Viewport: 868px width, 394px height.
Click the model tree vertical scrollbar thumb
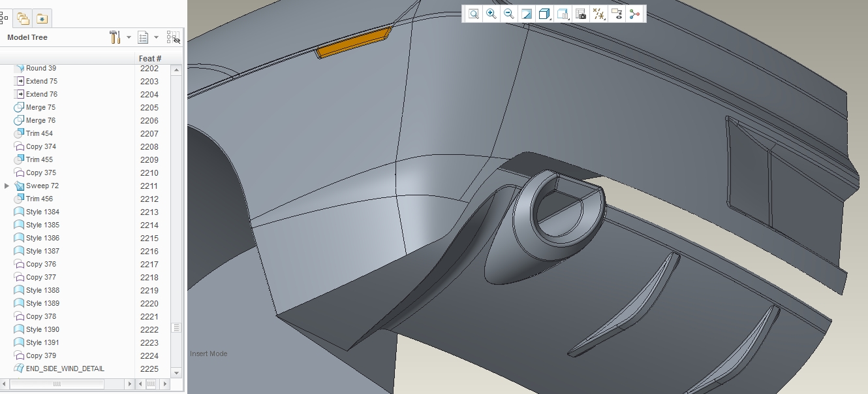176,327
